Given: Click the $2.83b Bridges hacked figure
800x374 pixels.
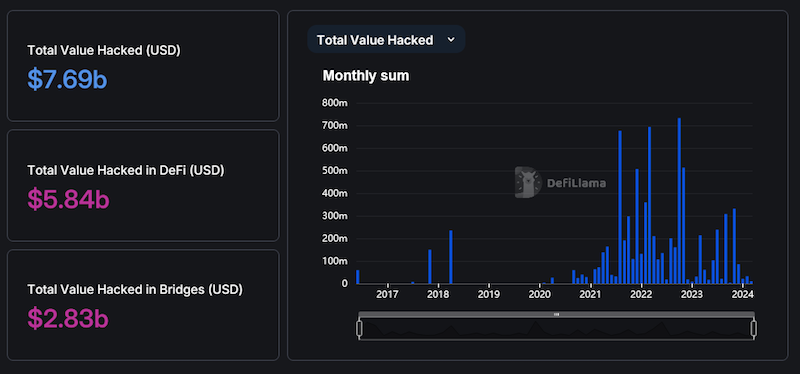Looking at the screenshot, I should click(67, 318).
